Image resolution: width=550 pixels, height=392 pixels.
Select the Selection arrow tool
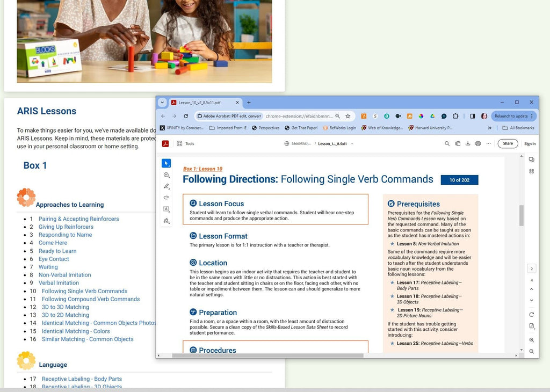click(x=167, y=163)
